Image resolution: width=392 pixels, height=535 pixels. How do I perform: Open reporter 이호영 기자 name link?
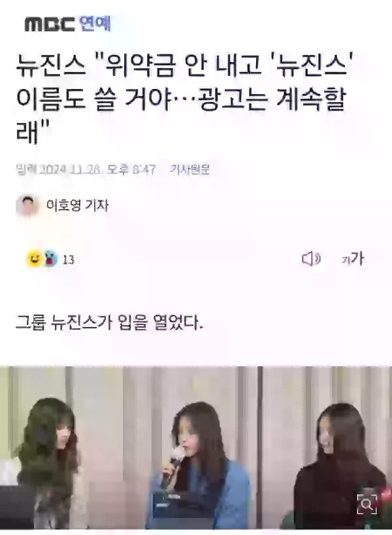[x=78, y=205]
